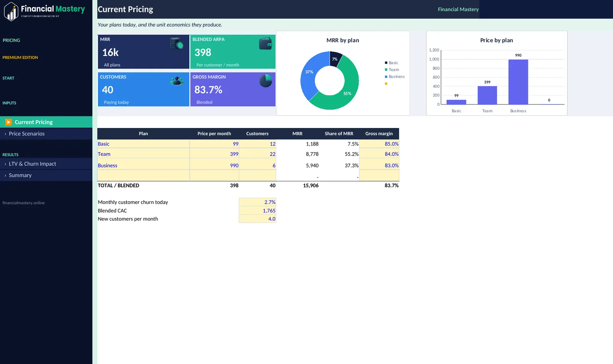Image resolution: width=613 pixels, height=364 pixels.
Task: Click the wallet icon in Blended ARPA card
Action: click(266, 44)
